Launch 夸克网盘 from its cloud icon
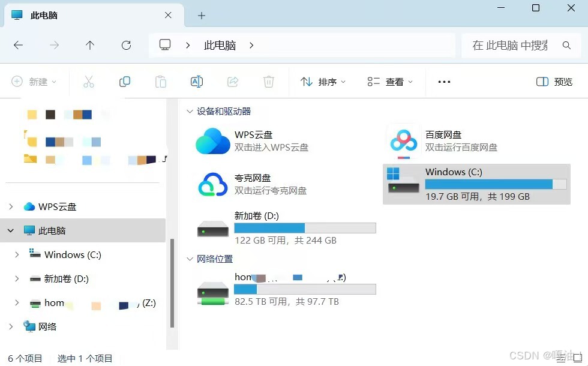Screen dimensions: 588x366 click(212, 184)
